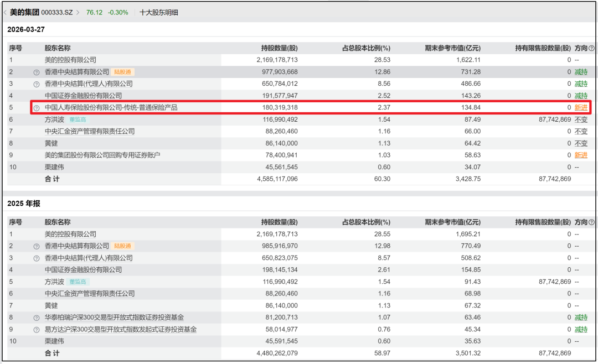Click the help icon next to 方向 in 2025 年报 header
Screen dimensions: 598x364
pos(591,222)
